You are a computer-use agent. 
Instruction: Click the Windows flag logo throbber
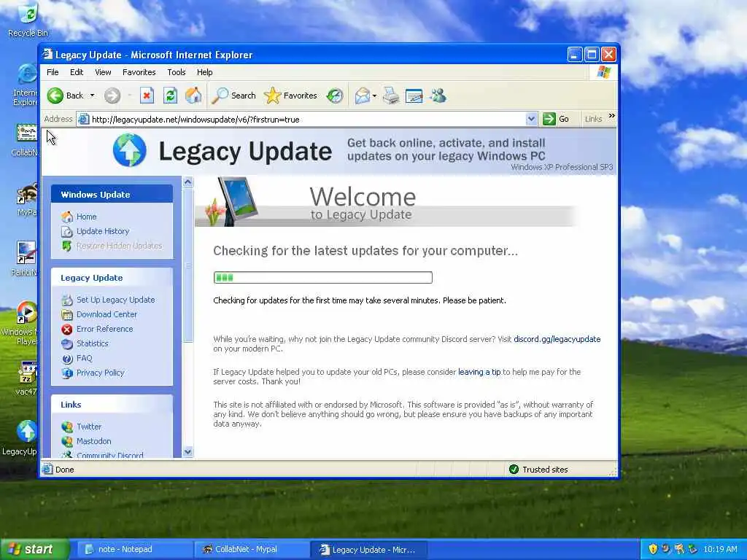click(603, 72)
